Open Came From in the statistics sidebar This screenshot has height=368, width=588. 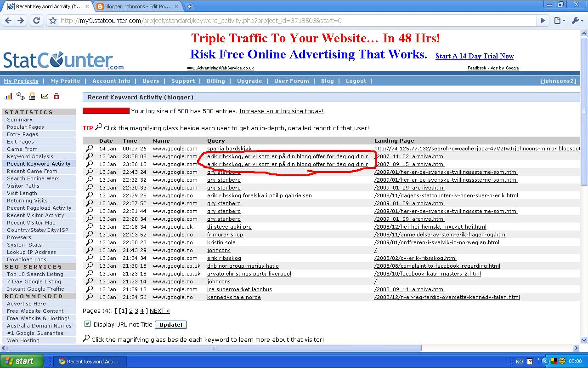(x=23, y=149)
